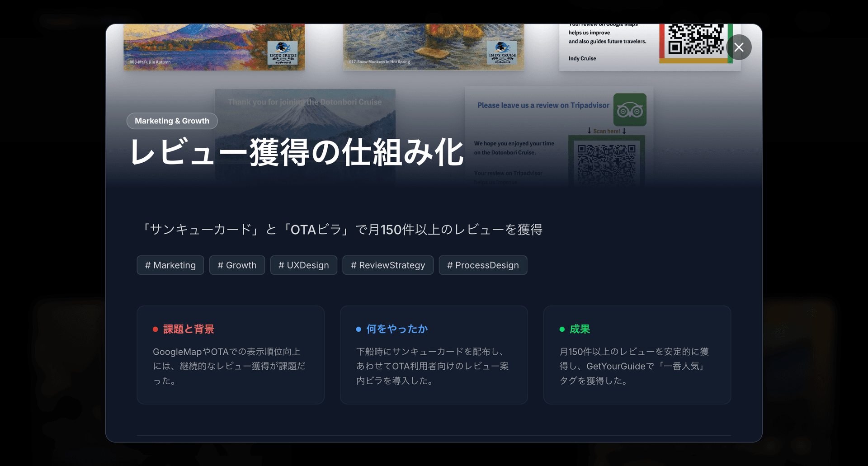The height and width of the screenshot is (466, 868).
Task: Click the Google Maps review QR code
Action: coord(696,39)
